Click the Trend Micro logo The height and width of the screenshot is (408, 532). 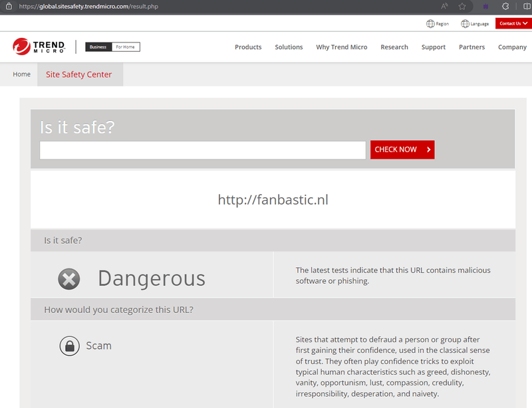pyautogui.click(x=39, y=47)
